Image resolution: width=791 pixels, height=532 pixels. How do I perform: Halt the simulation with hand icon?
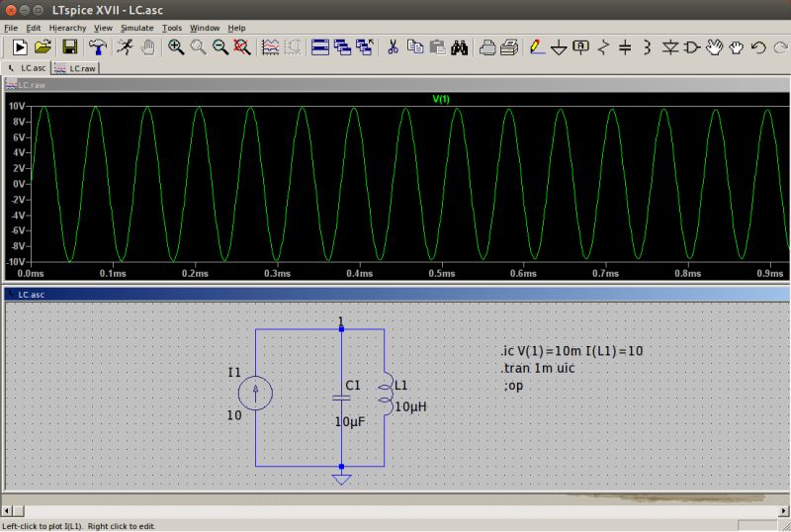tap(147, 47)
